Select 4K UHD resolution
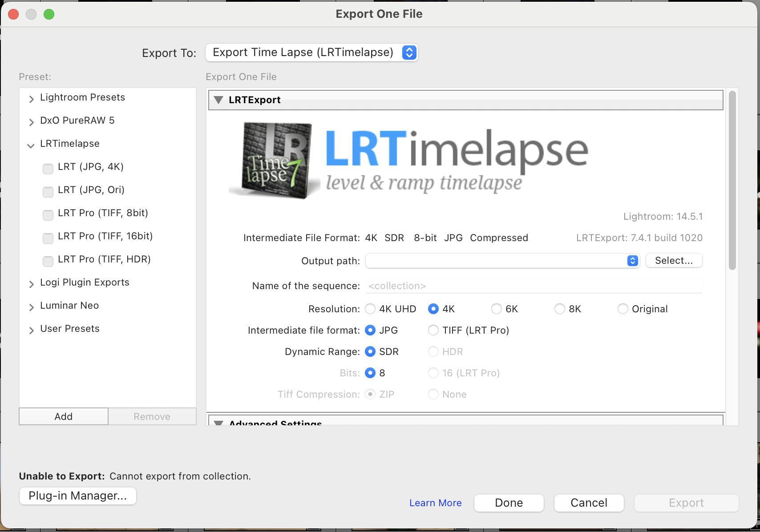Viewport: 760px width, 532px height. pyautogui.click(x=370, y=309)
